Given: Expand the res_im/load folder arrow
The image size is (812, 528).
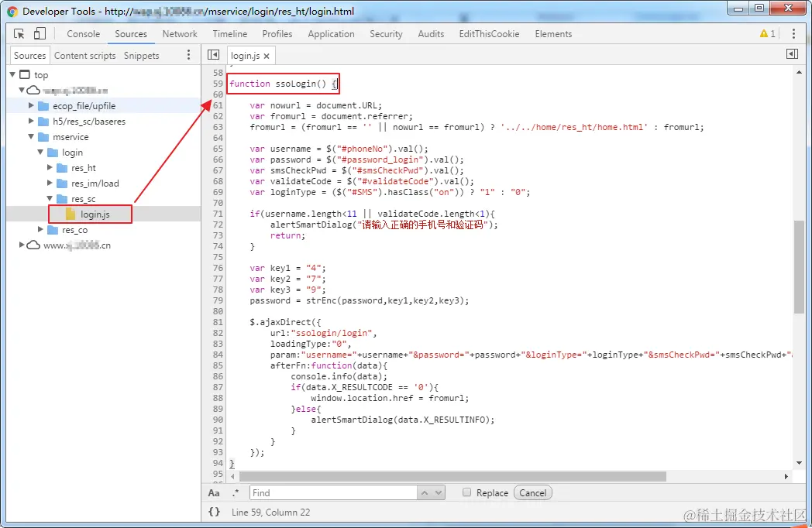Looking at the screenshot, I should coord(50,183).
